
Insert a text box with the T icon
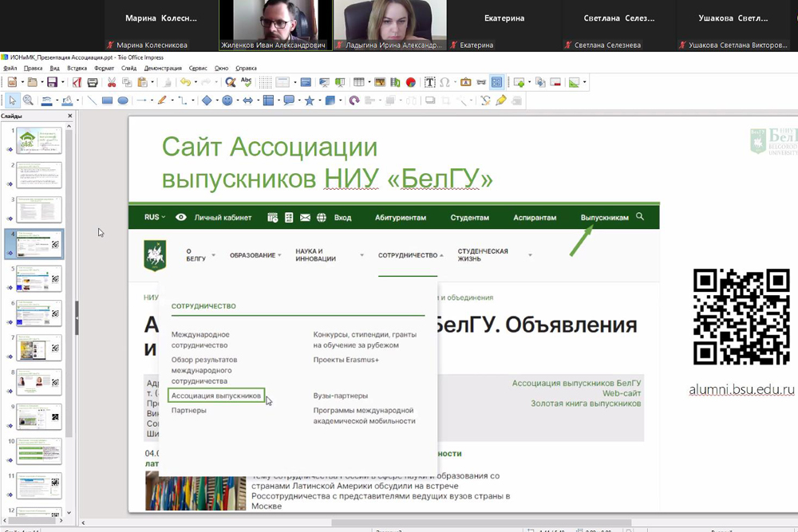coord(429,82)
